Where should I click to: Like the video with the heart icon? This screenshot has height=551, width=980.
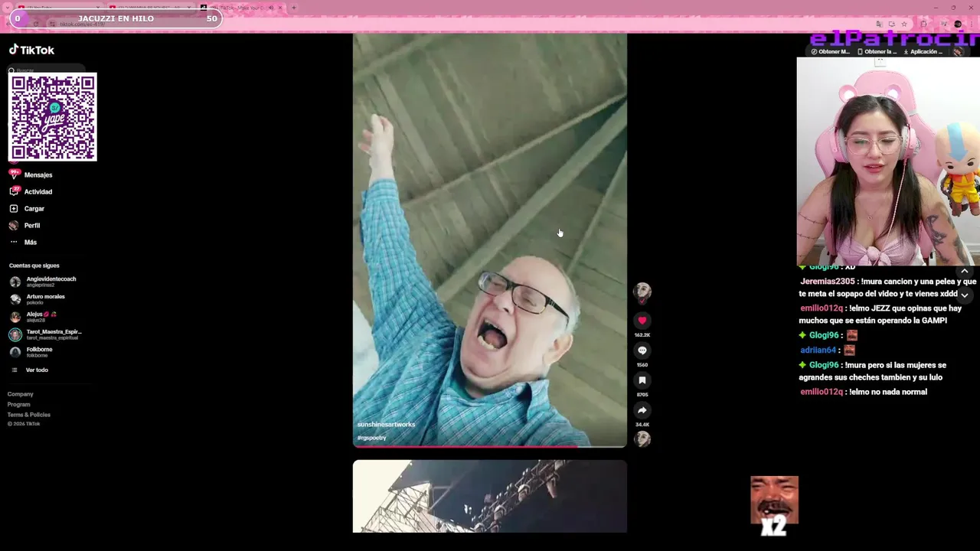[x=642, y=321]
